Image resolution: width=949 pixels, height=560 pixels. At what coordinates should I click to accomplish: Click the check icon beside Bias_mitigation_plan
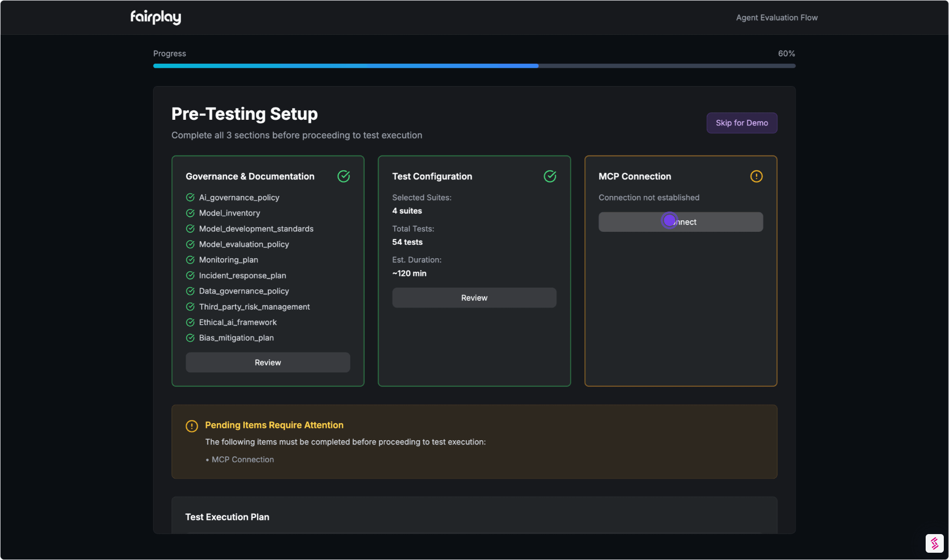pos(190,338)
